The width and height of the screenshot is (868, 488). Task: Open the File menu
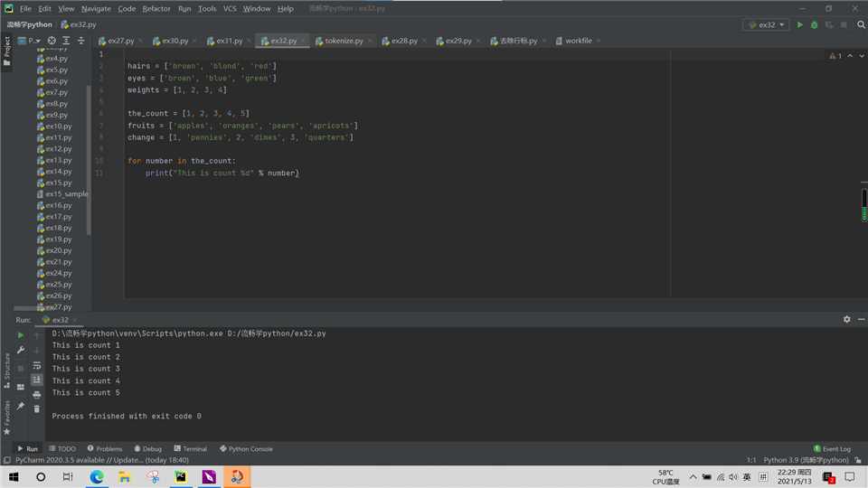point(25,8)
